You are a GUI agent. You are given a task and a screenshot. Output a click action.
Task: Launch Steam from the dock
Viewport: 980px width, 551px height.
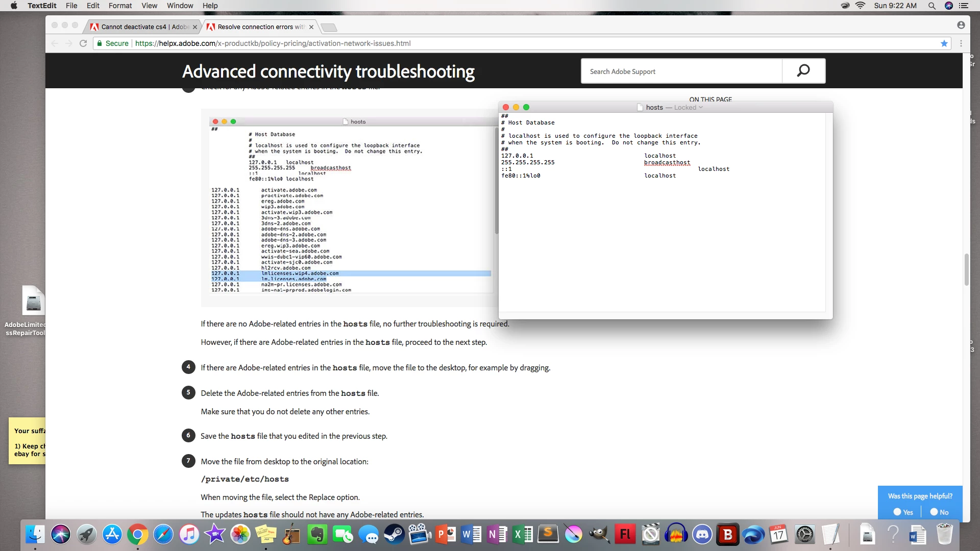pyautogui.click(x=394, y=535)
